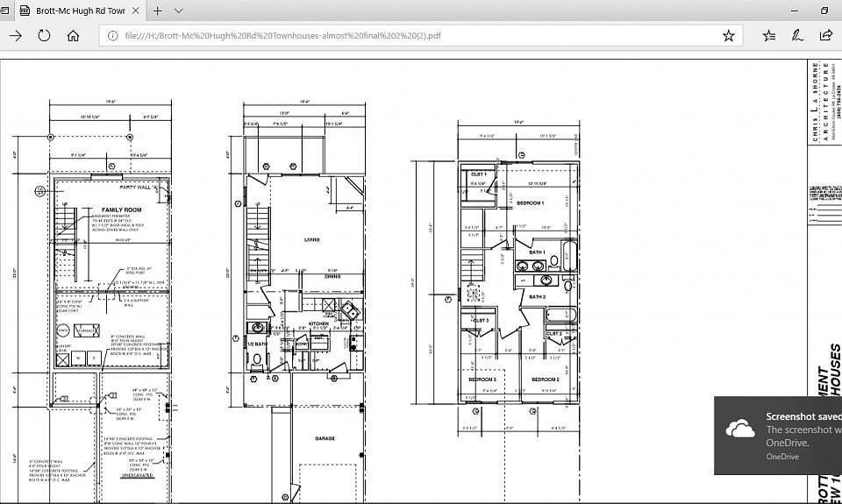Viewport: 842px width, 504px height.
Task: Restore down the browser window
Action: click(x=824, y=11)
